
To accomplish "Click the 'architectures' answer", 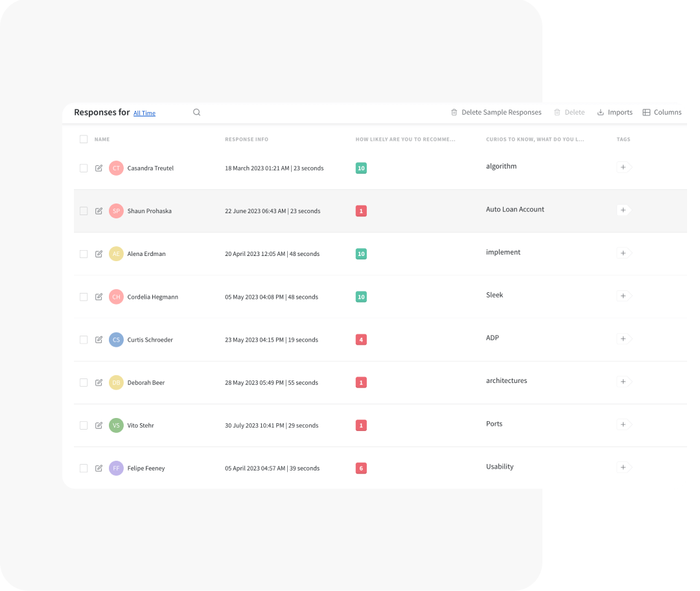I will tap(507, 381).
